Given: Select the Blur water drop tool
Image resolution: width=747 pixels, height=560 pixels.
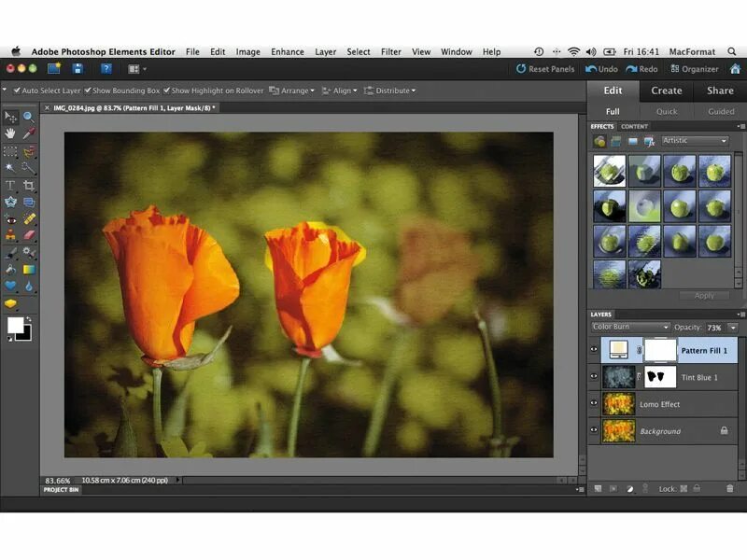Looking at the screenshot, I should tap(29, 287).
